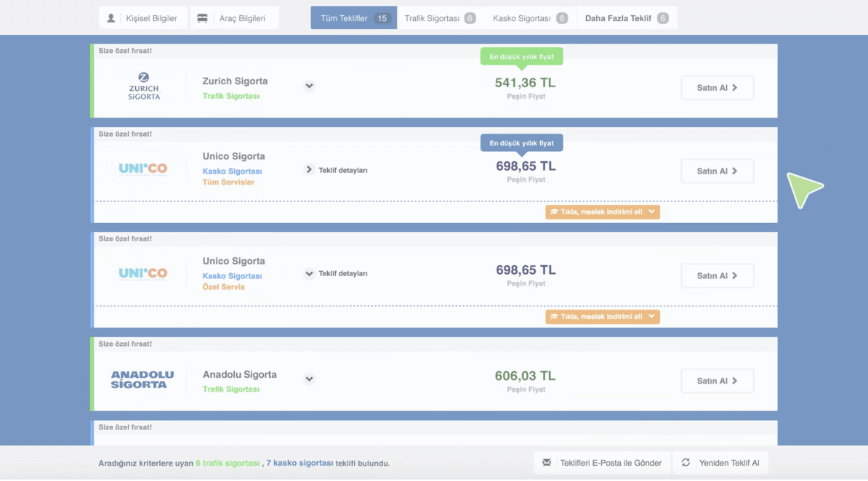Open meslek indirimi dropdown in Tüm Servisler offer
This screenshot has width=868, height=481.
click(x=603, y=212)
